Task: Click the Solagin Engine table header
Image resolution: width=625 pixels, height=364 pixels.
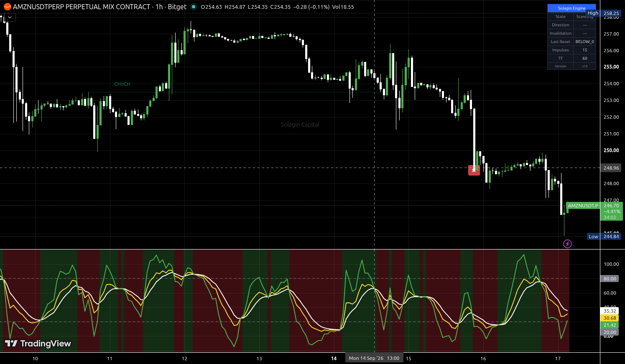Action: tap(571, 8)
